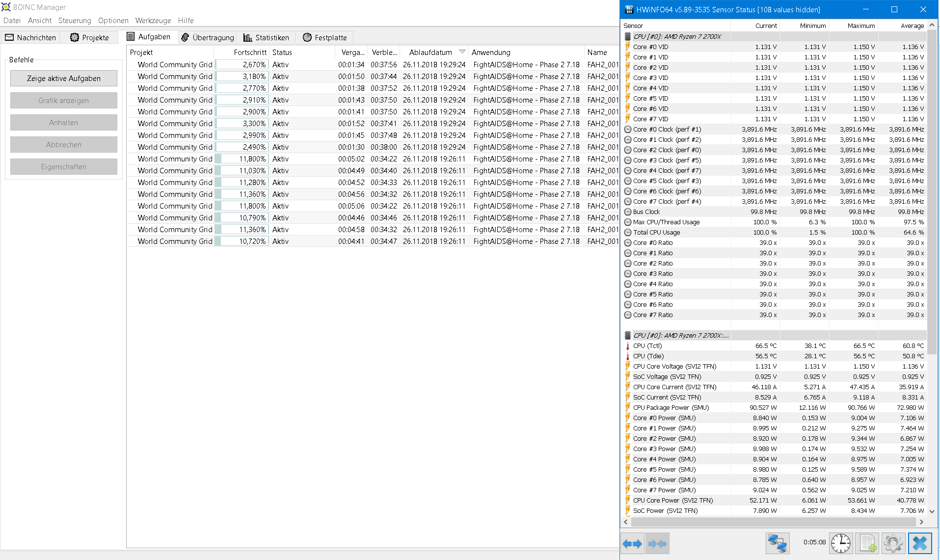The width and height of the screenshot is (940, 560).
Task: Click the clock icon beside Core #0 Clock (perf #1)
Action: coord(627,130)
